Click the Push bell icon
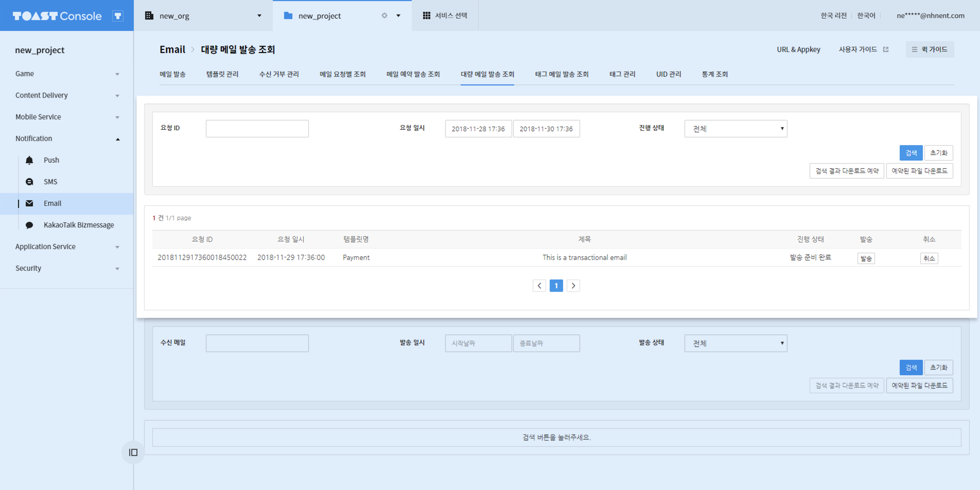The image size is (980, 490). coord(29,160)
